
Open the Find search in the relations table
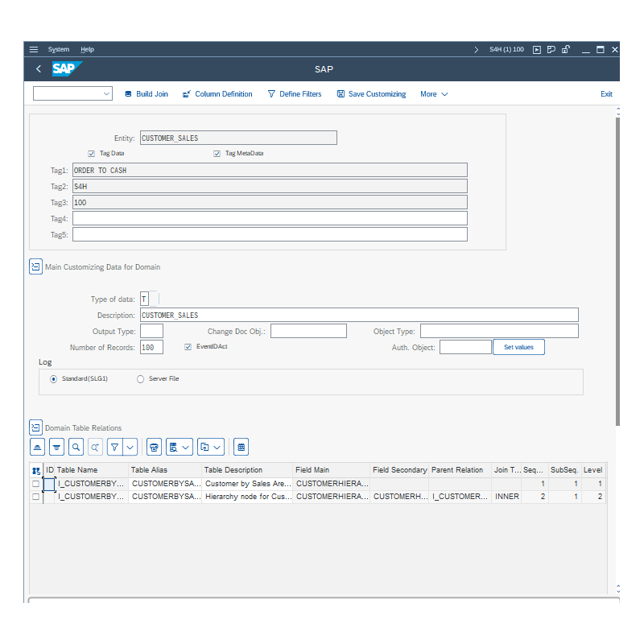tap(76, 447)
